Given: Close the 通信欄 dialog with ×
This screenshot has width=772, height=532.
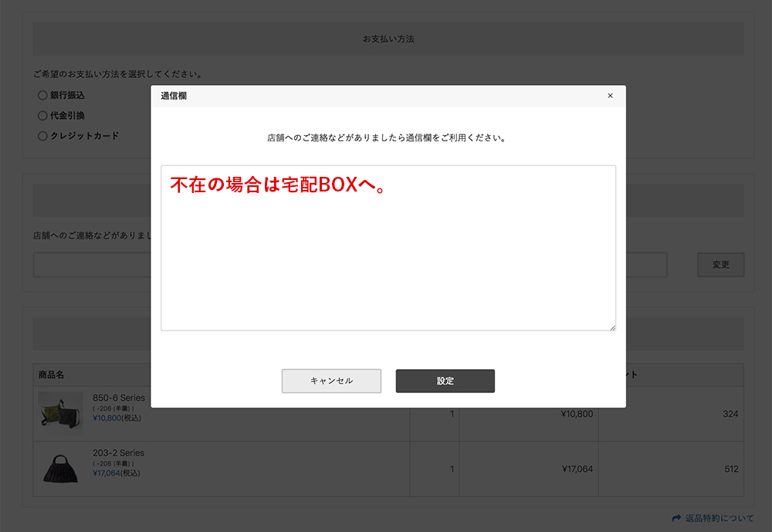Looking at the screenshot, I should (610, 96).
